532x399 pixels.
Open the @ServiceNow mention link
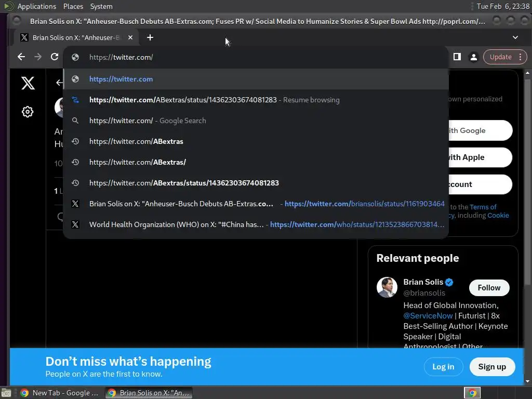[428, 316]
